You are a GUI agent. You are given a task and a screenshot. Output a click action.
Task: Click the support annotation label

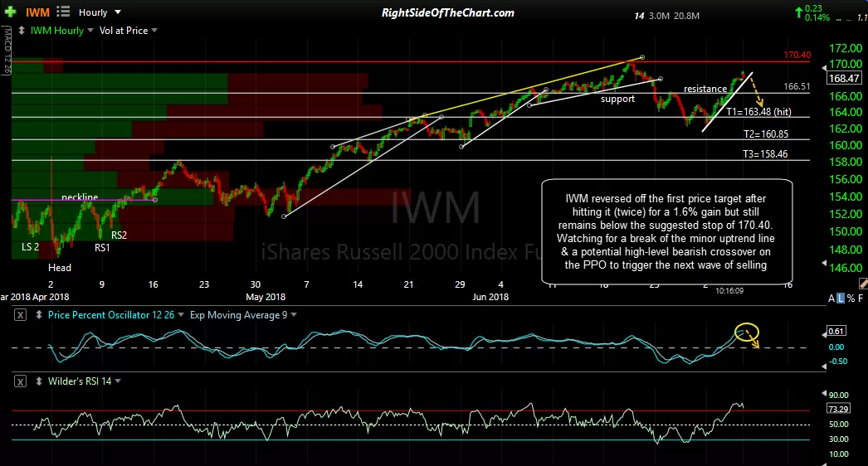click(617, 99)
